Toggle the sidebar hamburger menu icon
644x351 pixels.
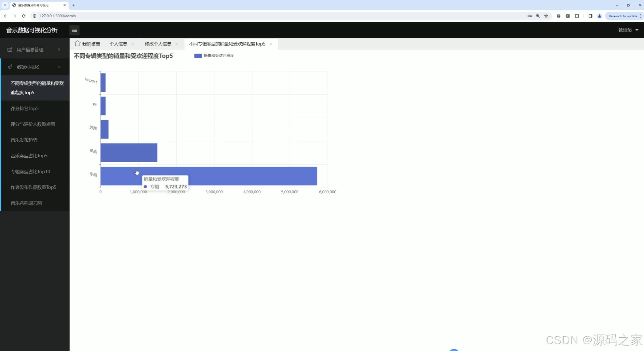click(74, 30)
